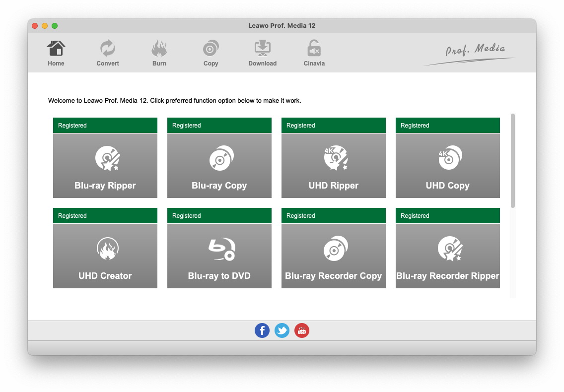
Task: Click the YouTube channel icon
Action: tap(302, 330)
